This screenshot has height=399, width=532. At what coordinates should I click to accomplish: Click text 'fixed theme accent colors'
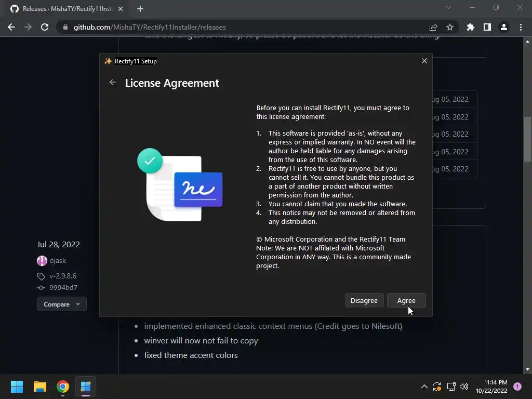(191, 355)
